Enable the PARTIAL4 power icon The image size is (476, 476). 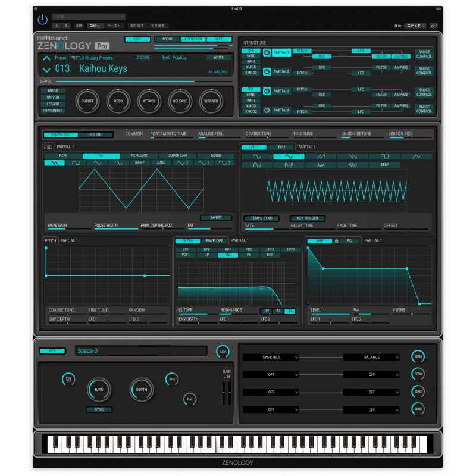point(267,110)
